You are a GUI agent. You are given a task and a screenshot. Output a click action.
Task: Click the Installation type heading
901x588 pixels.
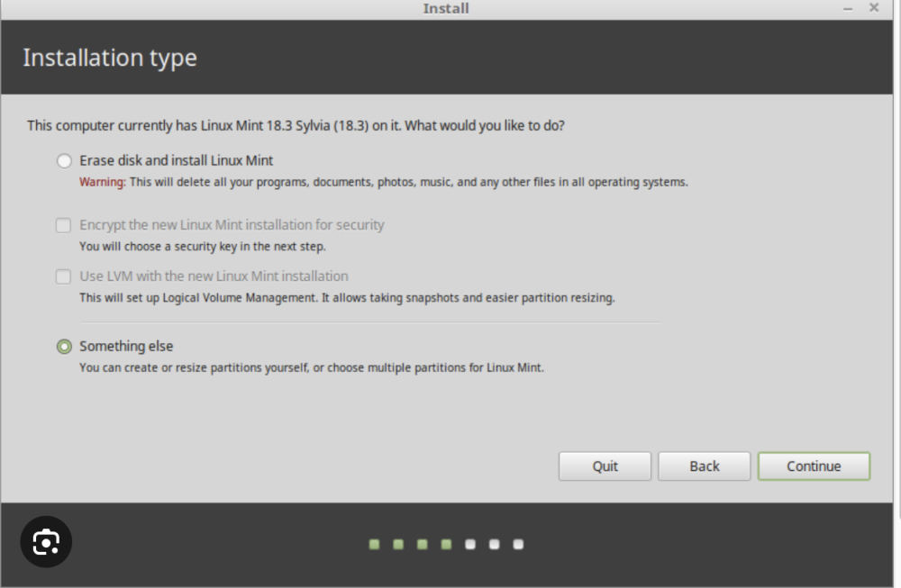click(110, 58)
